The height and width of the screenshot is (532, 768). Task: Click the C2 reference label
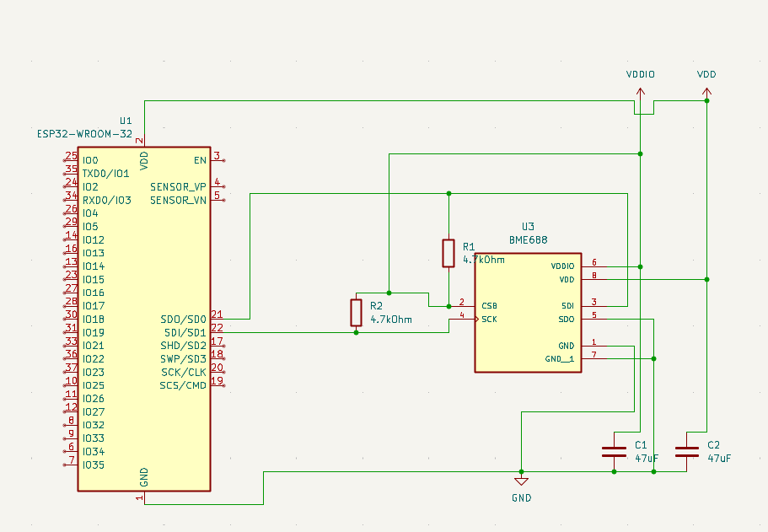click(714, 445)
